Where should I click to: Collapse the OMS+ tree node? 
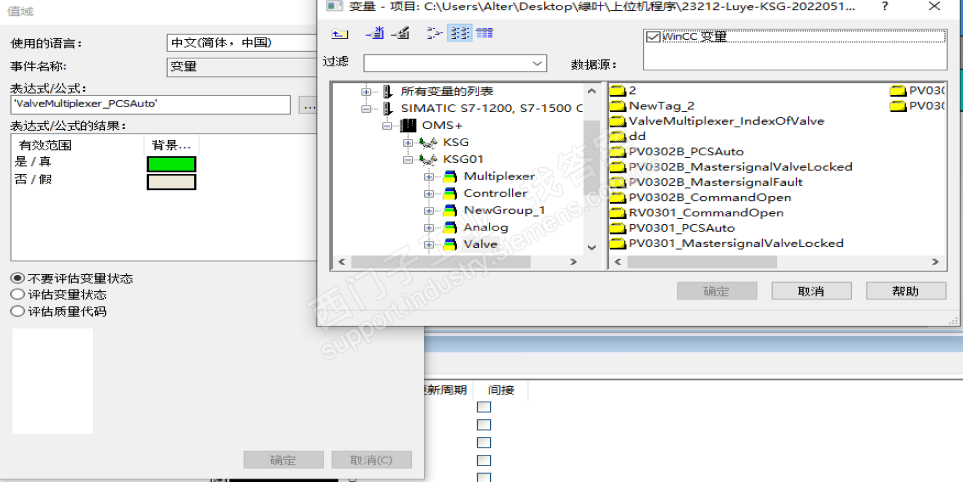(387, 125)
